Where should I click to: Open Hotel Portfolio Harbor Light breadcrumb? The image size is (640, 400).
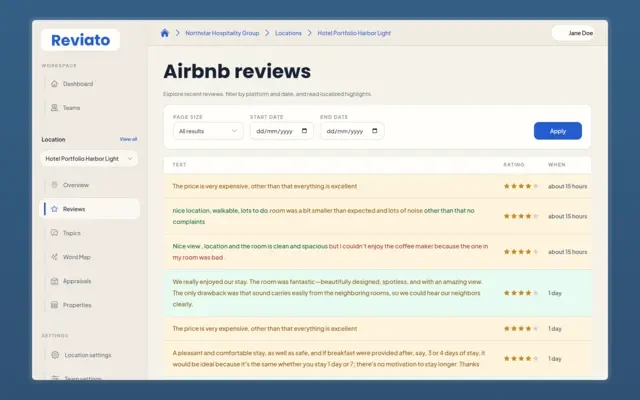(x=354, y=33)
